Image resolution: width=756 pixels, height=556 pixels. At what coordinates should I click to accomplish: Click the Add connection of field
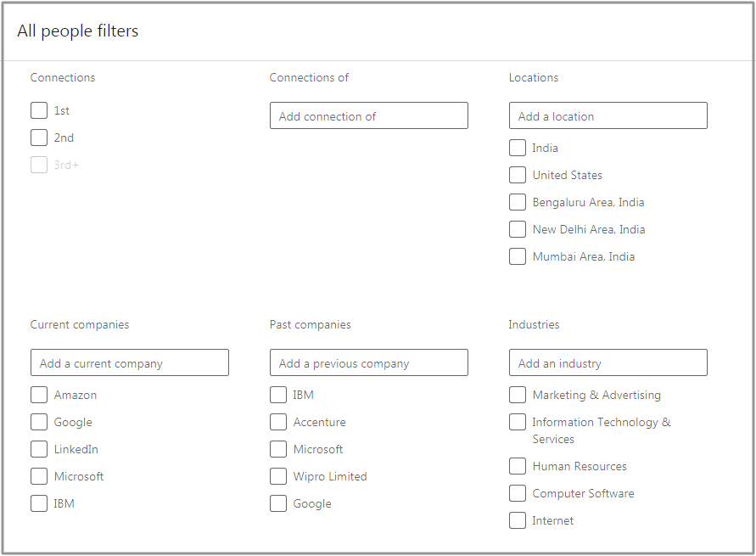(368, 116)
